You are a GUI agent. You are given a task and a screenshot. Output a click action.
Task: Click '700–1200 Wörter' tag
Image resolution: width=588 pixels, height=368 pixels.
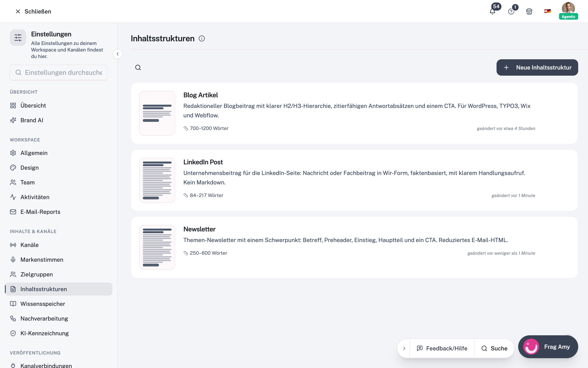206,128
